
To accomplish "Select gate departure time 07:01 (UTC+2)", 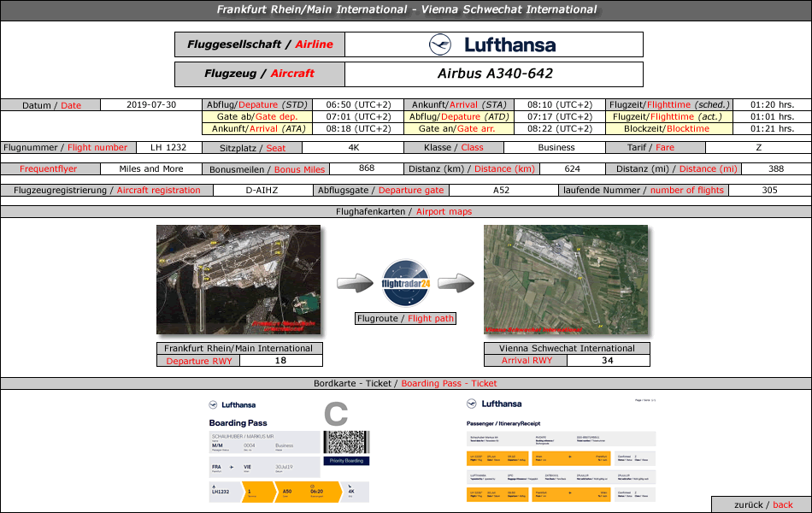I will coord(358,116).
